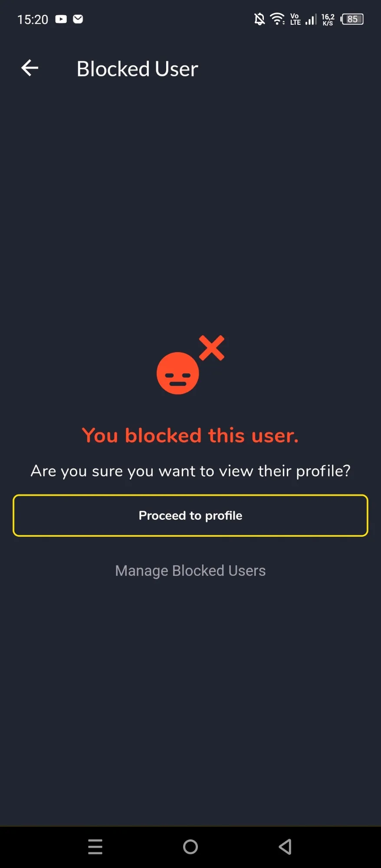Tap the cellular signal bars icon

tap(311, 19)
